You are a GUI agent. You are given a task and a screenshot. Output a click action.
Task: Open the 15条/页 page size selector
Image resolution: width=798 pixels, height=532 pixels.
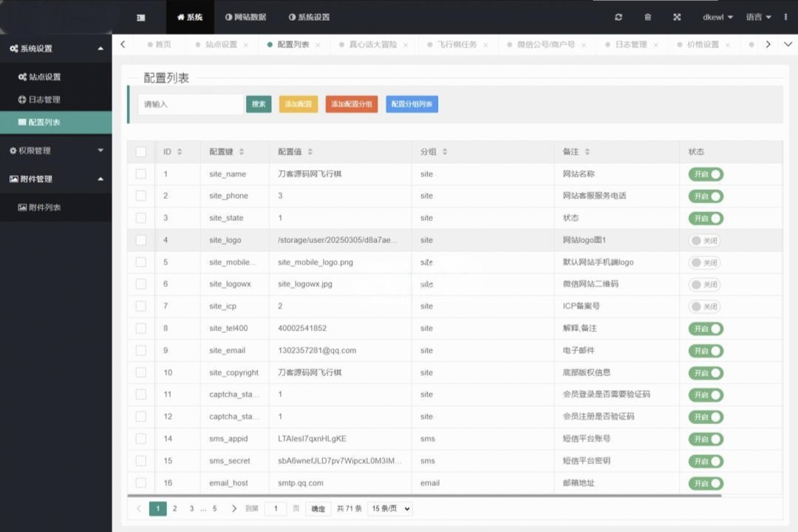[x=389, y=508]
